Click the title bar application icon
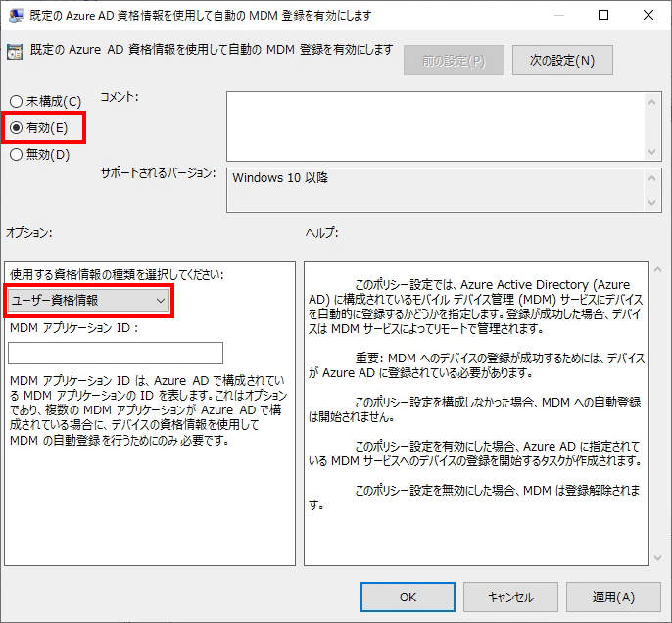The width and height of the screenshot is (672, 623). pos(17,15)
